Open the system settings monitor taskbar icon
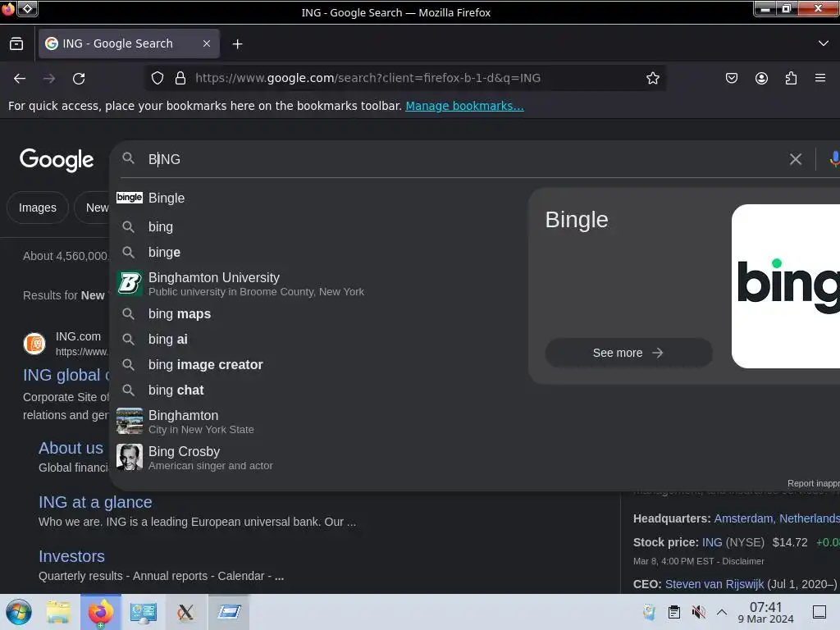The height and width of the screenshot is (630, 840). pos(143,612)
